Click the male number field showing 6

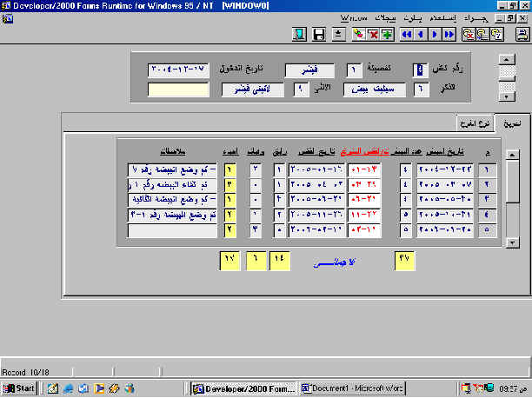(x=421, y=90)
